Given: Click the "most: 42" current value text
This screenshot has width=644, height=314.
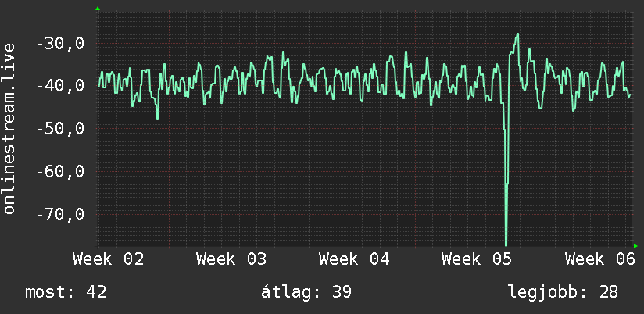Looking at the screenshot, I should click(66, 292).
